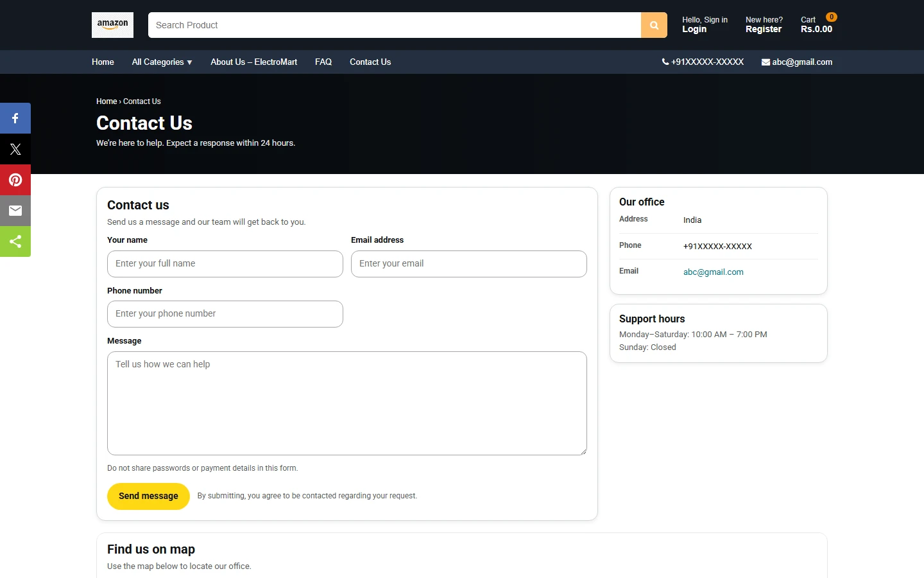The height and width of the screenshot is (578, 924).
Task: Click the envelope icon beside abc@gmail.com in navbar
Action: pos(766,62)
